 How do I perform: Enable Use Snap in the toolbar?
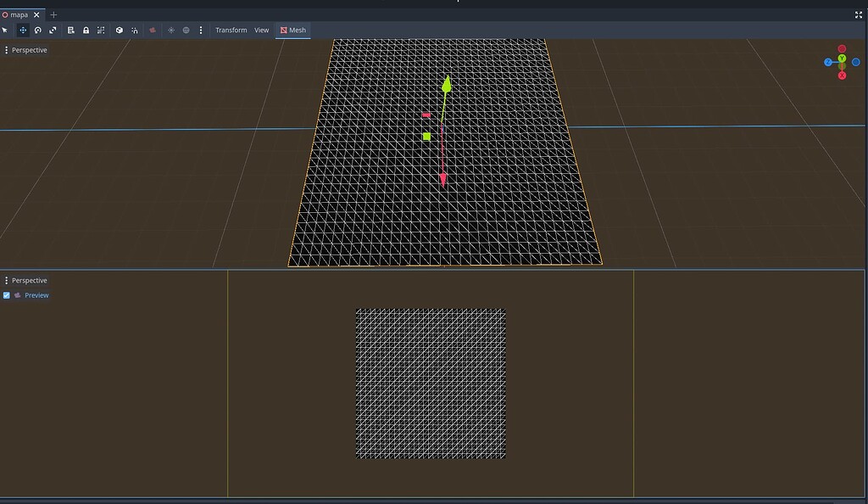134,30
